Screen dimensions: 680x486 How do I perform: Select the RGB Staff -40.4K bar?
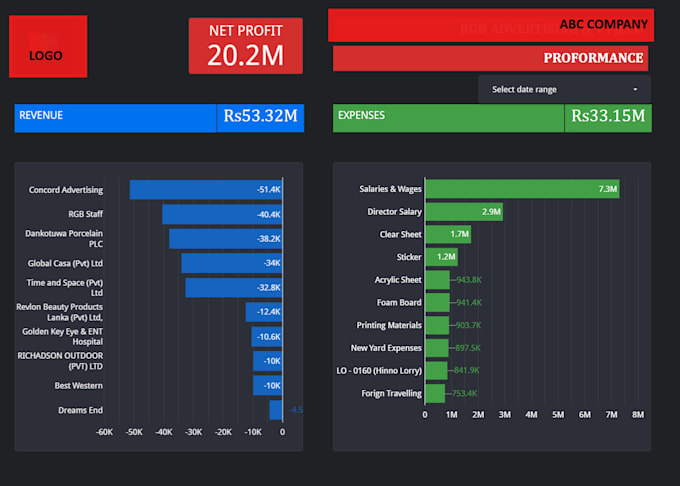222,215
